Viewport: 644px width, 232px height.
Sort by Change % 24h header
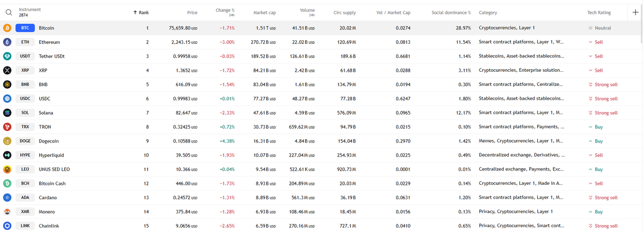tap(225, 12)
